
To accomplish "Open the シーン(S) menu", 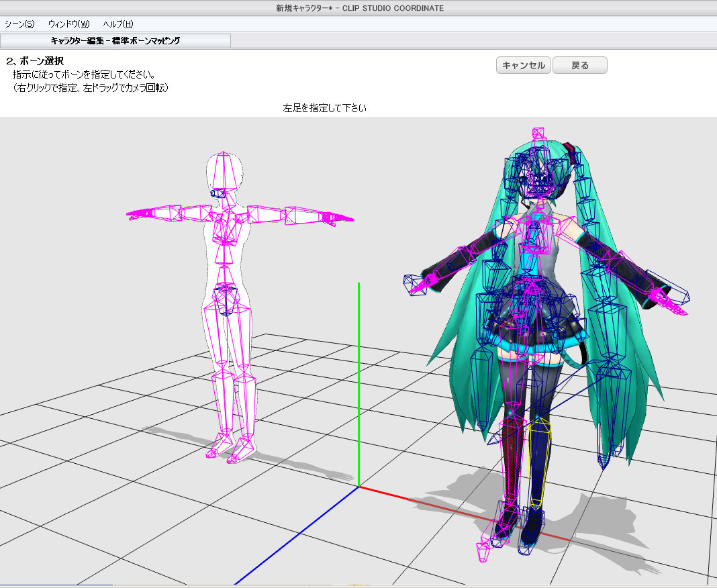I will pos(19,24).
